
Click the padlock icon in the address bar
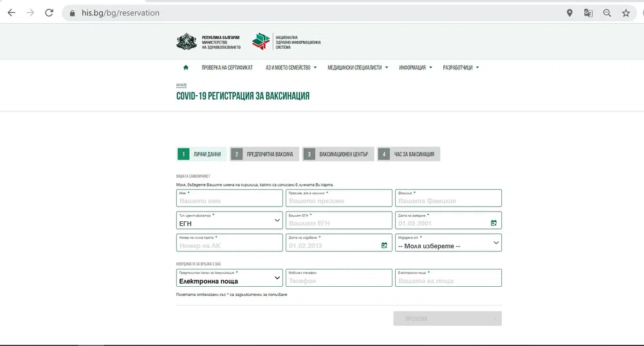(x=72, y=13)
